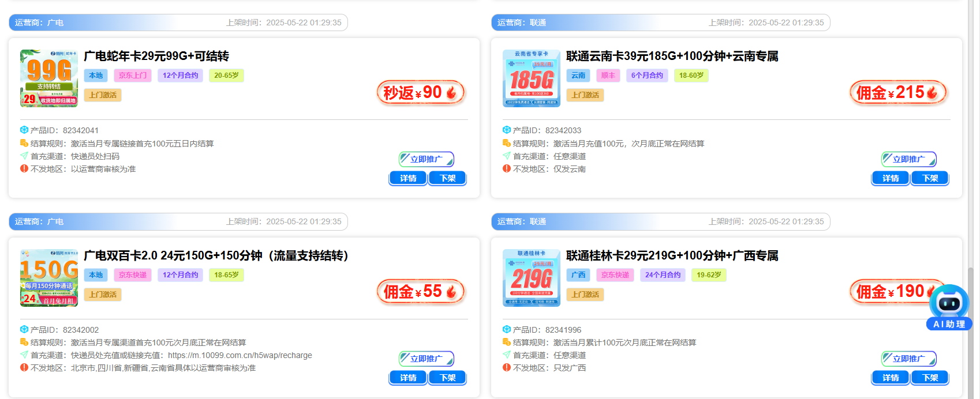Click 京东快递 tag on 广电双百卡

click(133, 275)
